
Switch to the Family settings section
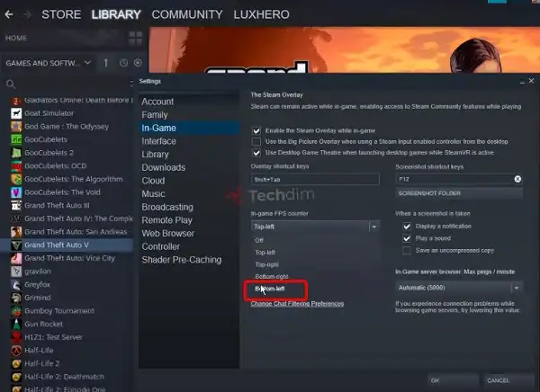(155, 115)
